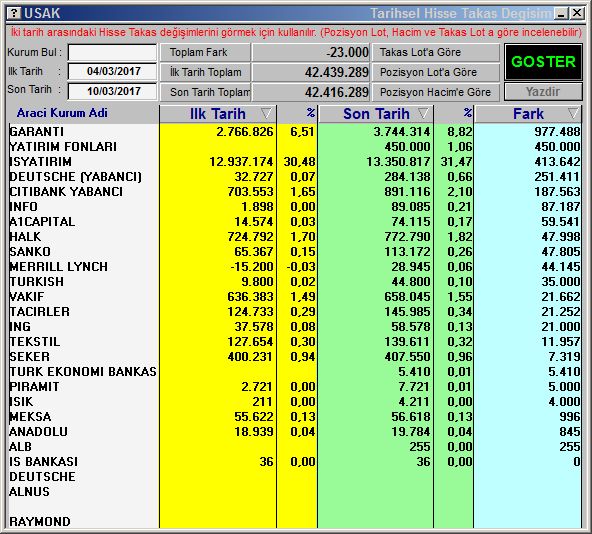Click the Toplam Fark label button
Viewport: 592px width, 534px height.
[x=205, y=52]
